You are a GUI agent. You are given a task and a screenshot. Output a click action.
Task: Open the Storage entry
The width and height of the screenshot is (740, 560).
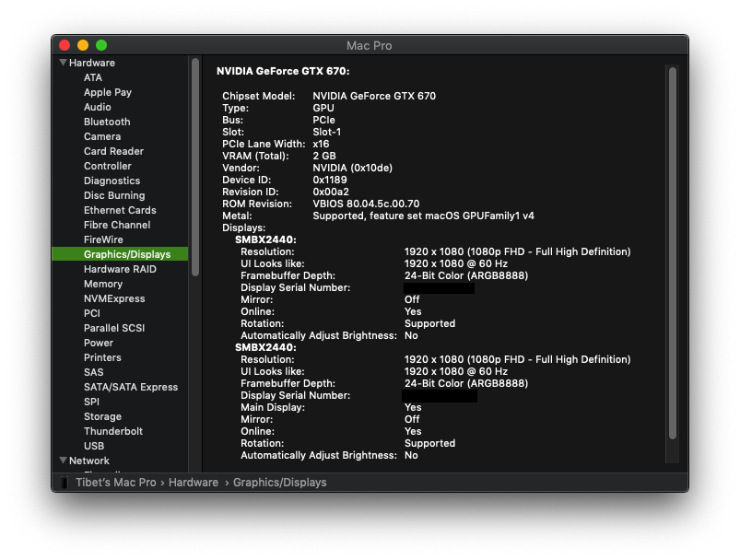[102, 416]
